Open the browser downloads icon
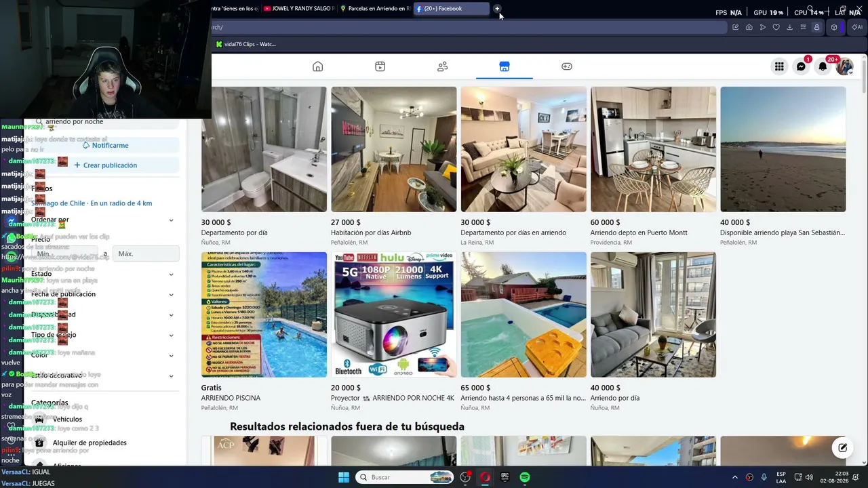 coord(789,27)
